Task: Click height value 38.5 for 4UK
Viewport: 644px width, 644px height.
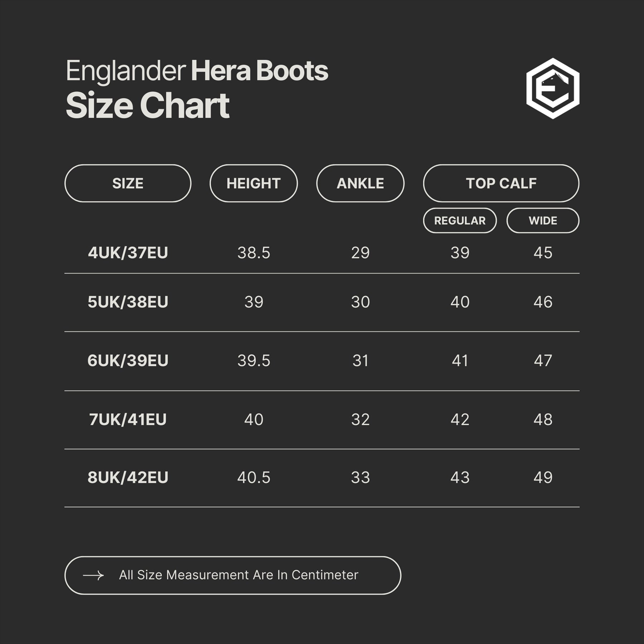Action: pos(254,253)
